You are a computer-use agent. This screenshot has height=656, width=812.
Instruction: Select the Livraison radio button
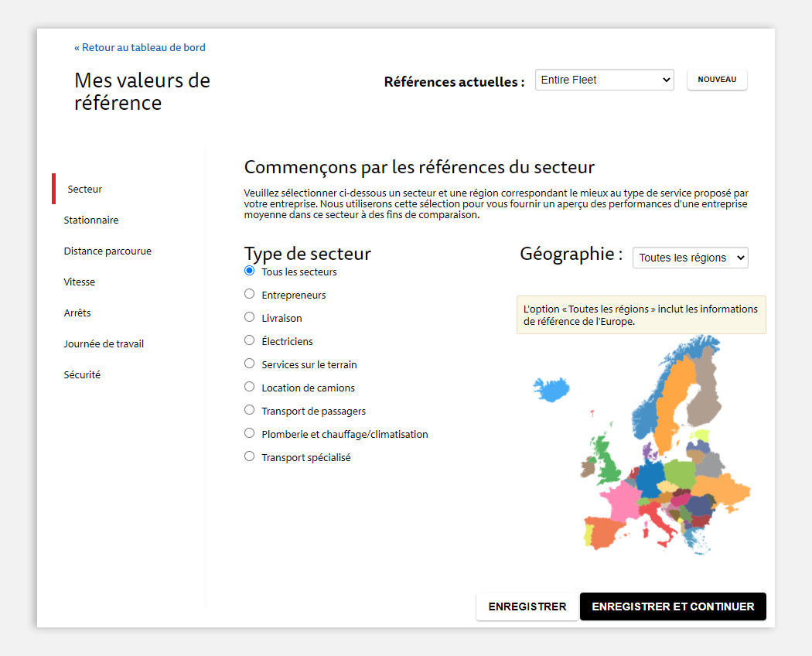pyautogui.click(x=249, y=317)
